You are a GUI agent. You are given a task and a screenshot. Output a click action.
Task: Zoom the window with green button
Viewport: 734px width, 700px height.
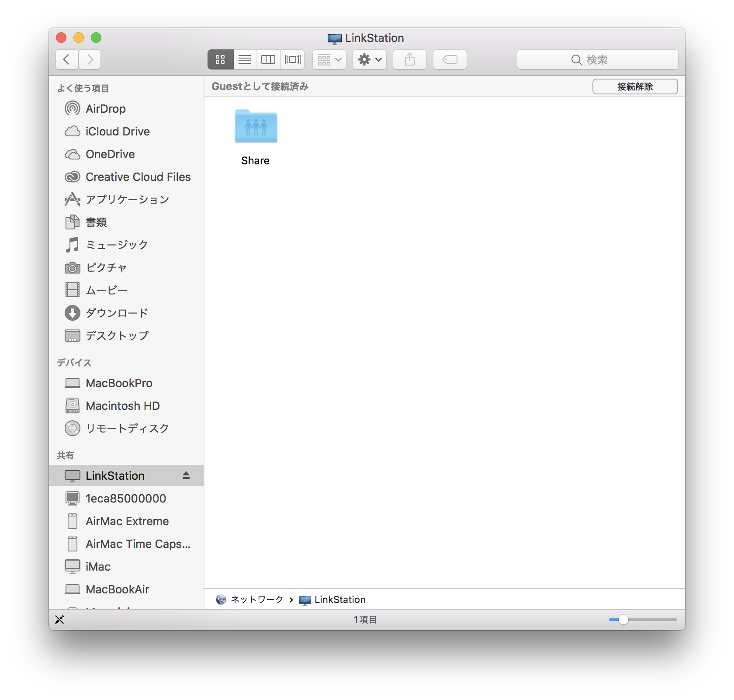(x=96, y=38)
